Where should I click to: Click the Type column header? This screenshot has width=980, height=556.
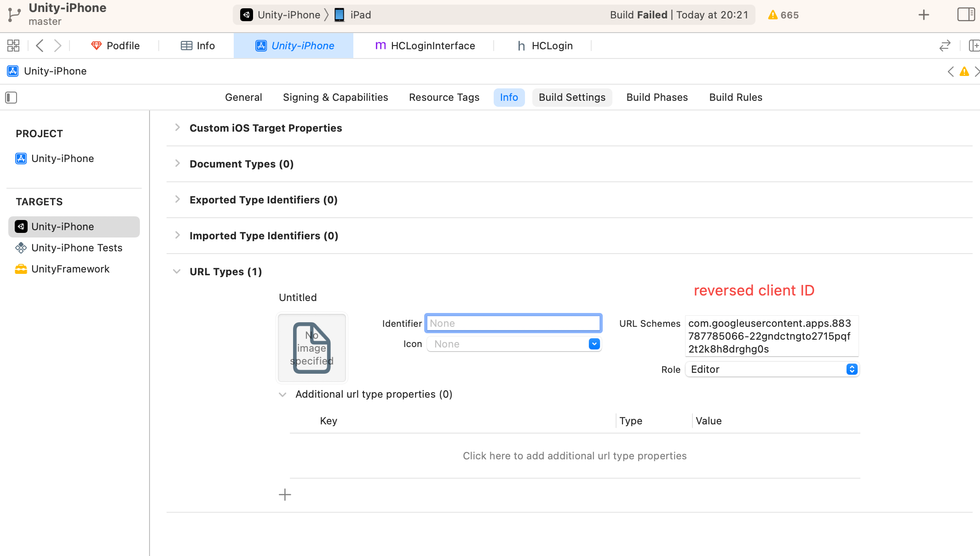[631, 421]
